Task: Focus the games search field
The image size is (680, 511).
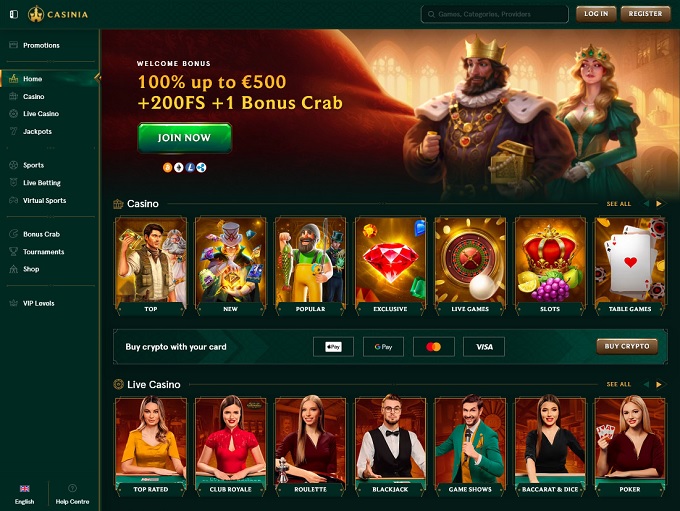Action: tap(494, 14)
